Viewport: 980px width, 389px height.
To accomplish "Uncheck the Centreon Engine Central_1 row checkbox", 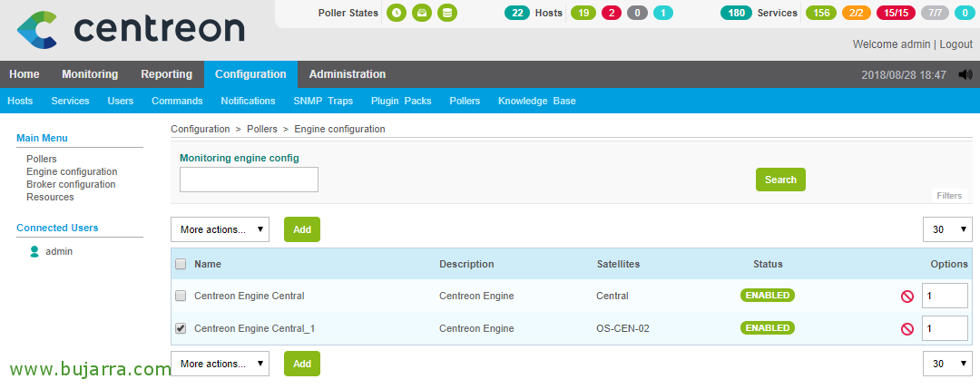I will (x=181, y=328).
